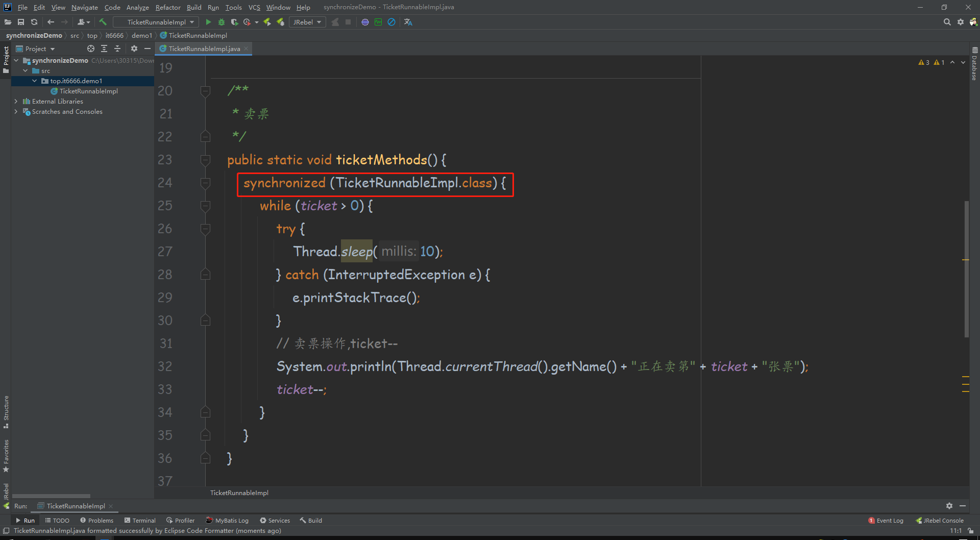Click the Save All toolbar icon
This screenshot has height=540, width=980.
21,22
